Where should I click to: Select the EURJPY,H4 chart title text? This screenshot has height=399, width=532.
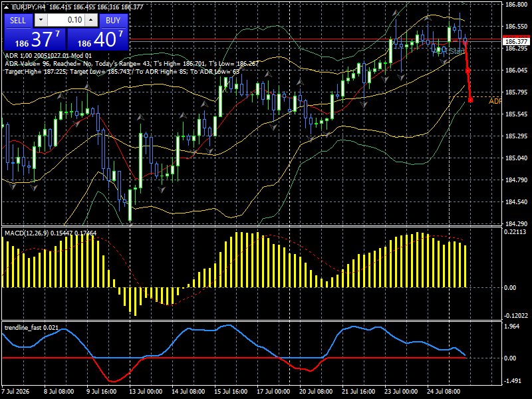(x=29, y=7)
